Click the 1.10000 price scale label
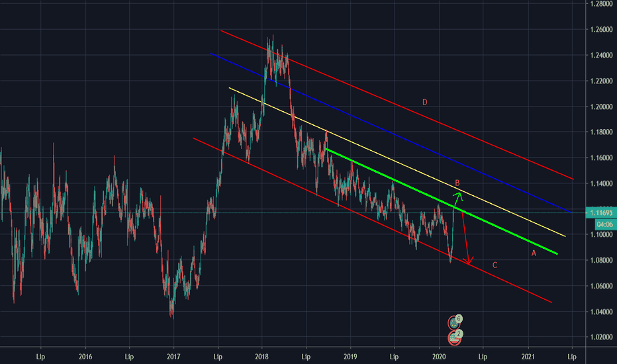617x364 pixels. [x=601, y=234]
